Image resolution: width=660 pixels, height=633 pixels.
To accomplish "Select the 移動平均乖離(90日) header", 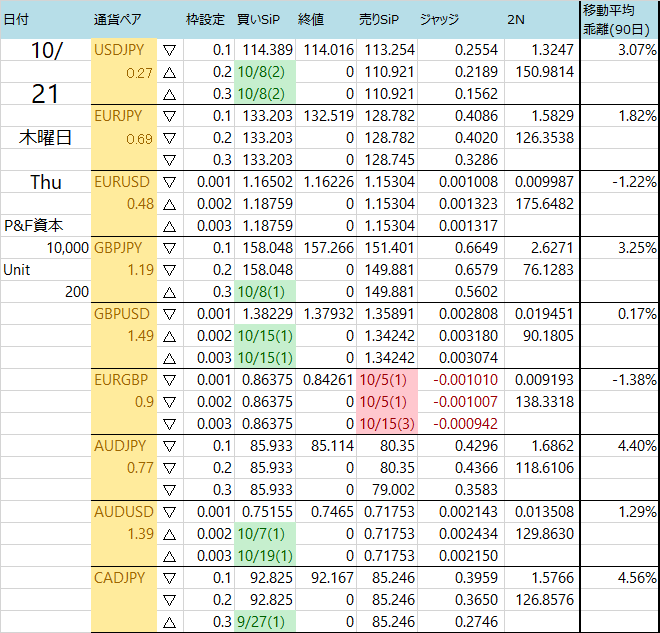I will point(616,19).
